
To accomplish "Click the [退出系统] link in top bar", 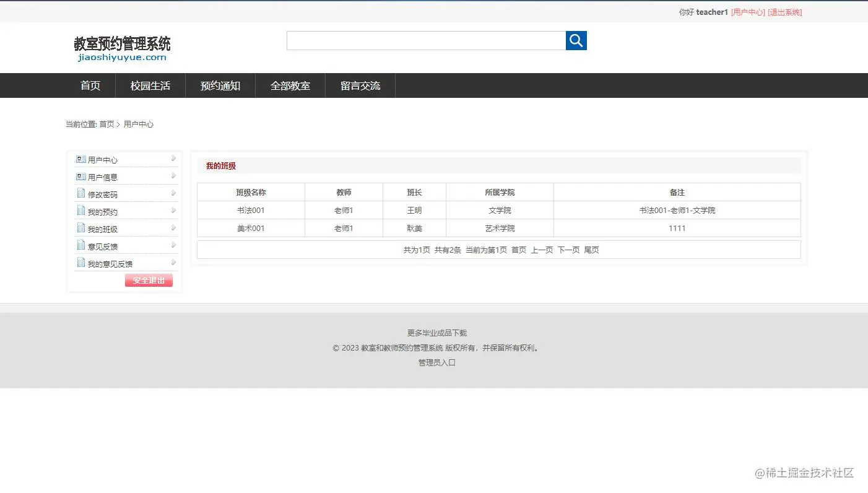I will pos(785,12).
